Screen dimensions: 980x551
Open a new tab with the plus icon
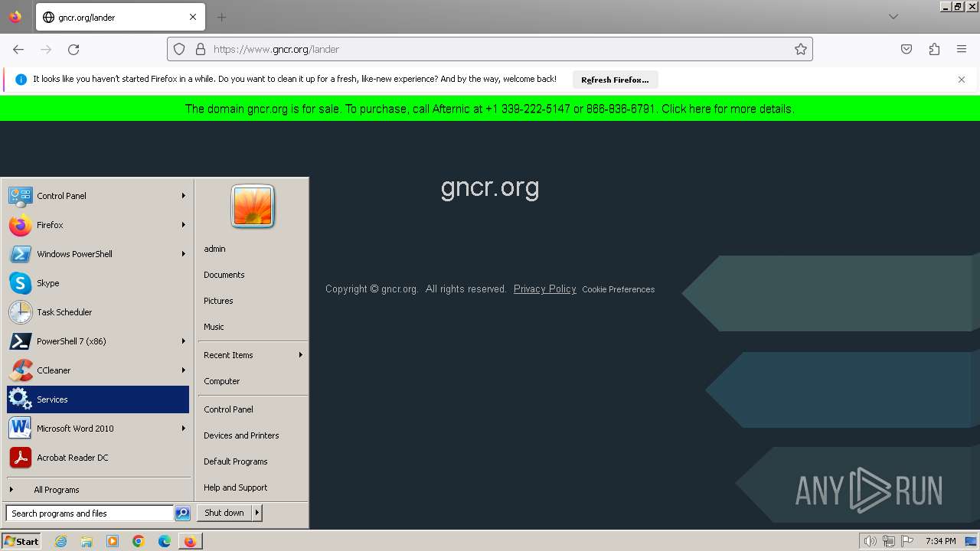click(x=221, y=17)
